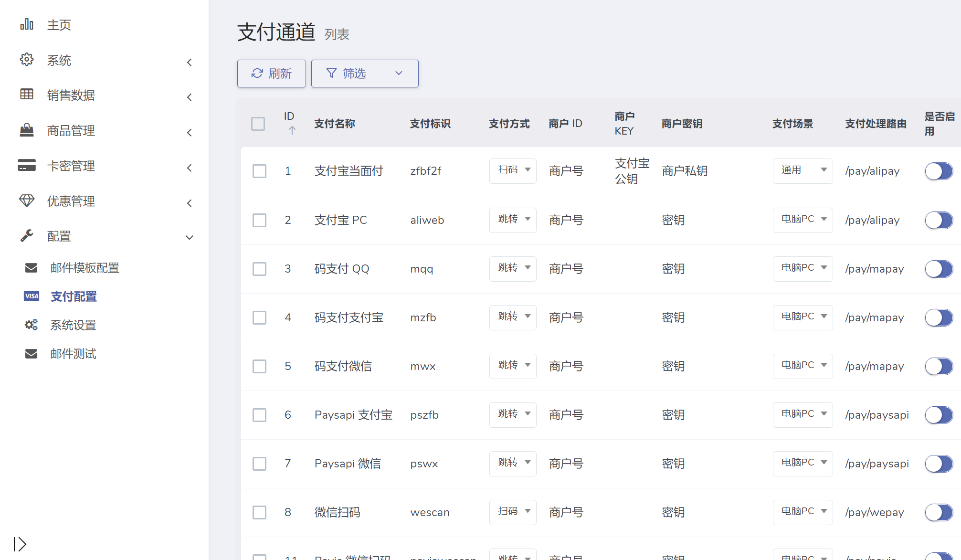961x560 pixels.
Task: Open 支付配置 via the VISA icon
Action: [31, 296]
